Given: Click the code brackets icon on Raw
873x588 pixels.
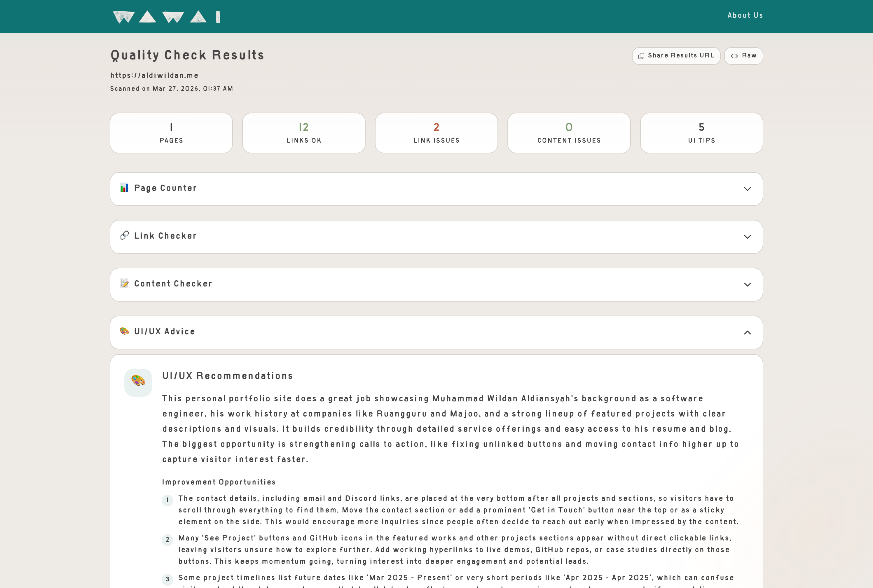Looking at the screenshot, I should 734,56.
